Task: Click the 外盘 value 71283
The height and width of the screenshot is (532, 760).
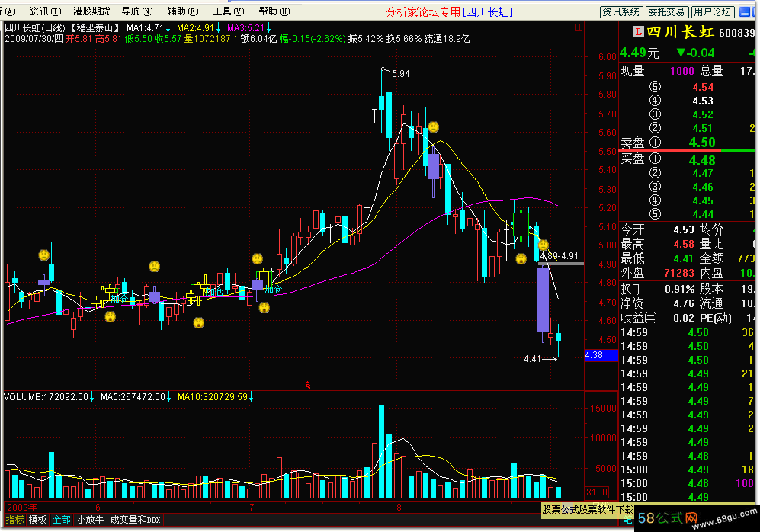Action: (x=679, y=274)
